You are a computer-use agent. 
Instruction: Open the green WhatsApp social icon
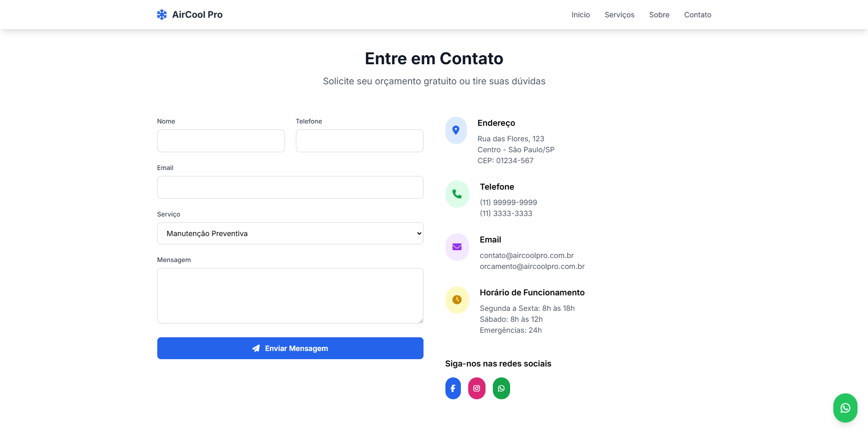501,388
